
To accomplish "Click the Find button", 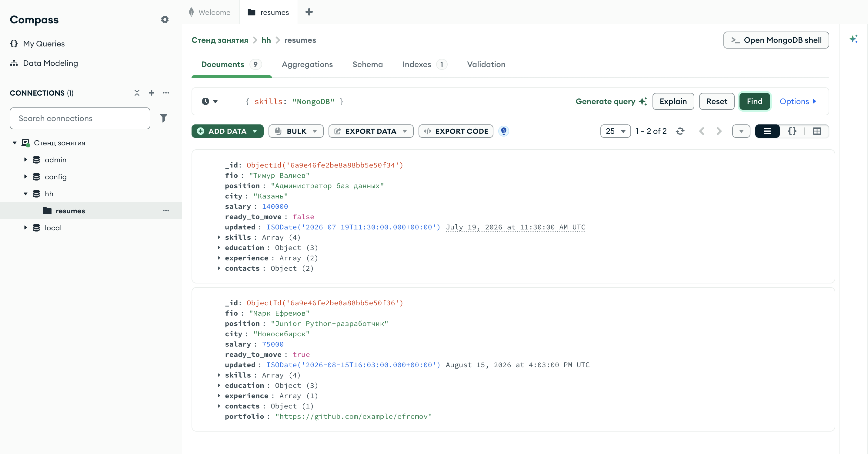I will tap(754, 102).
